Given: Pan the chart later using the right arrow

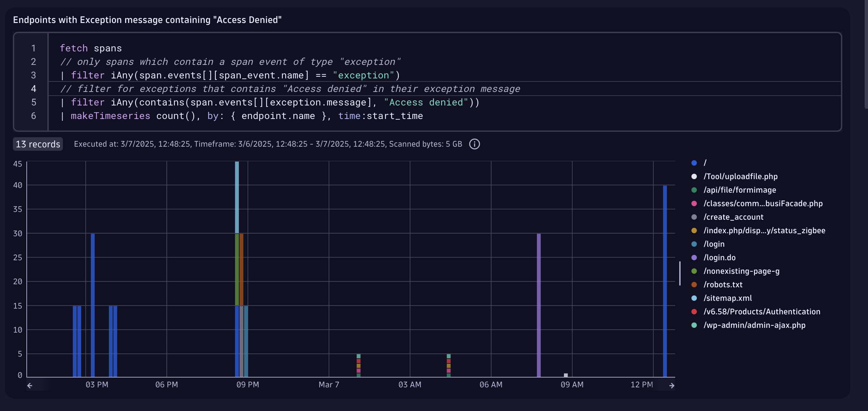Looking at the screenshot, I should (672, 385).
